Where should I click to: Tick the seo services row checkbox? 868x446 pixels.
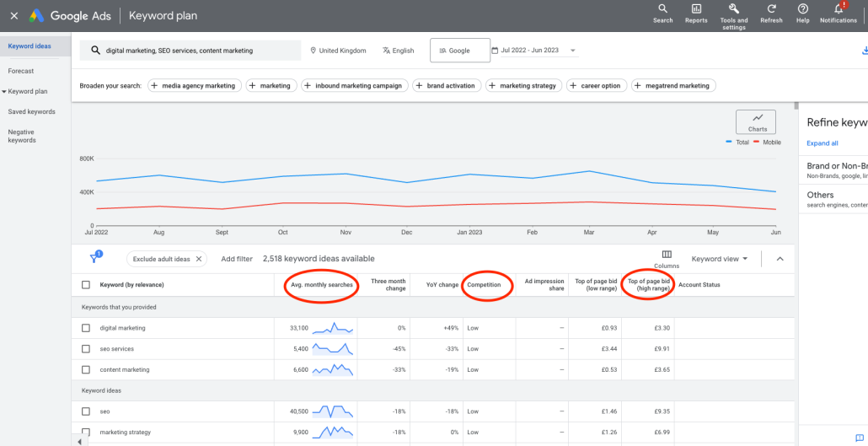tap(86, 349)
